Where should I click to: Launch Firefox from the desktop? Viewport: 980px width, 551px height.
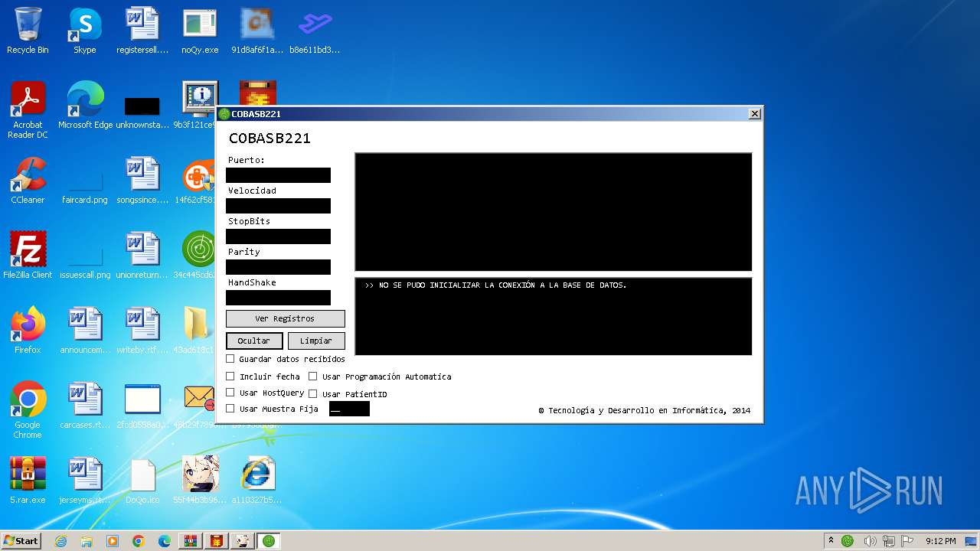point(28,330)
